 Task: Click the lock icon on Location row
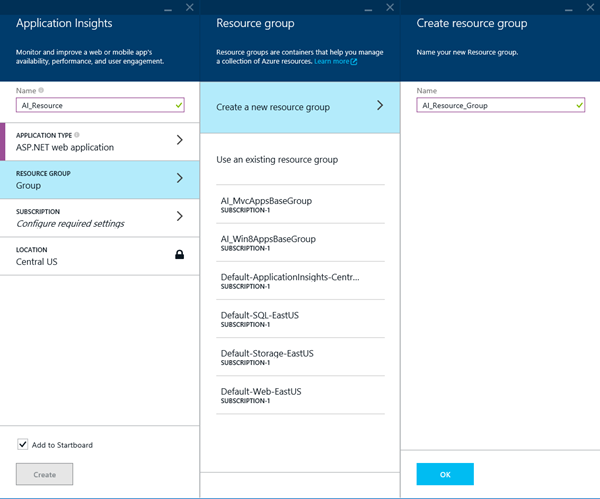coord(179,254)
